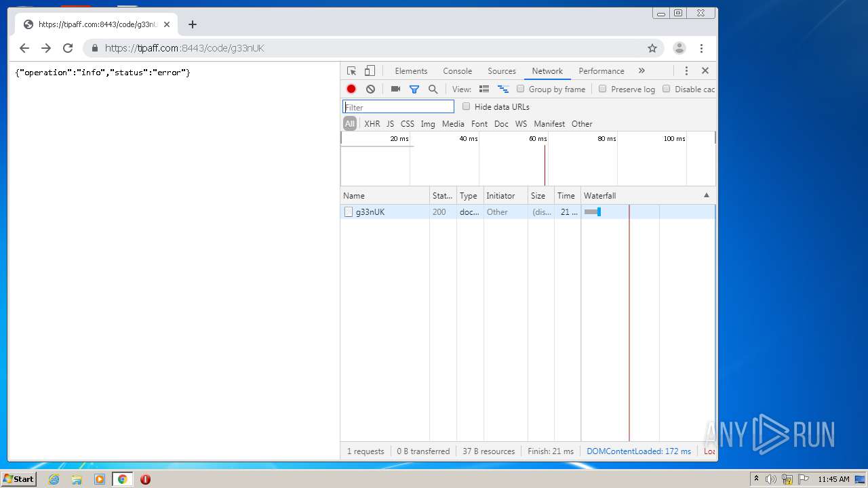
Task: Click the Waterfall column sort arrow
Action: click(707, 195)
